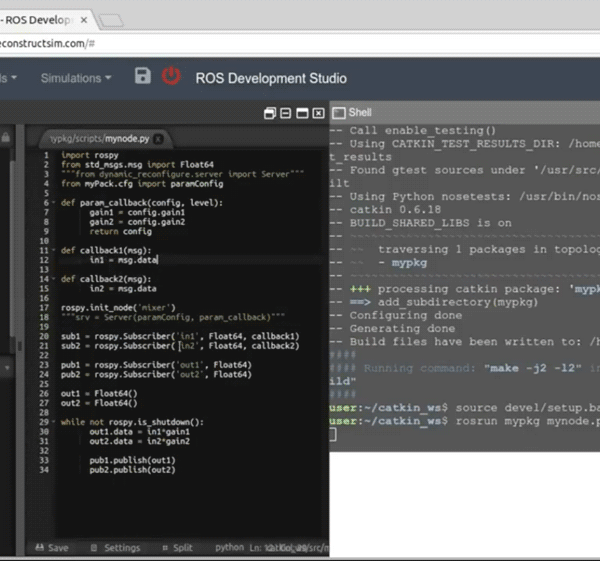Click the collapse panel icon in editor header
Viewport: 600px width, 561px height.
[286, 113]
